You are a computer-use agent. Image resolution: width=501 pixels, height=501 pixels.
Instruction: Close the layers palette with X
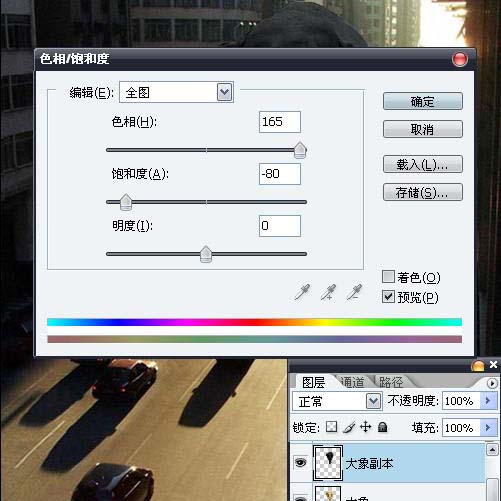click(493, 365)
